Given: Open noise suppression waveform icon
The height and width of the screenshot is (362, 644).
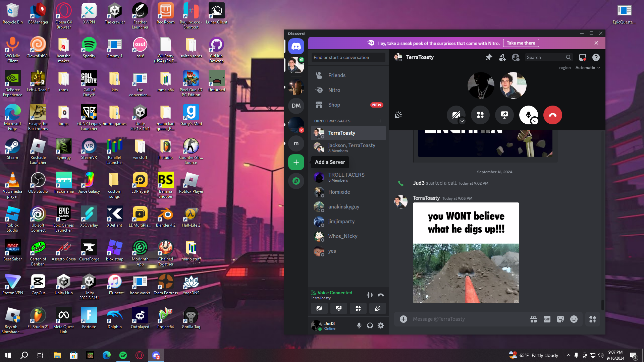Looking at the screenshot, I should pos(370,295).
